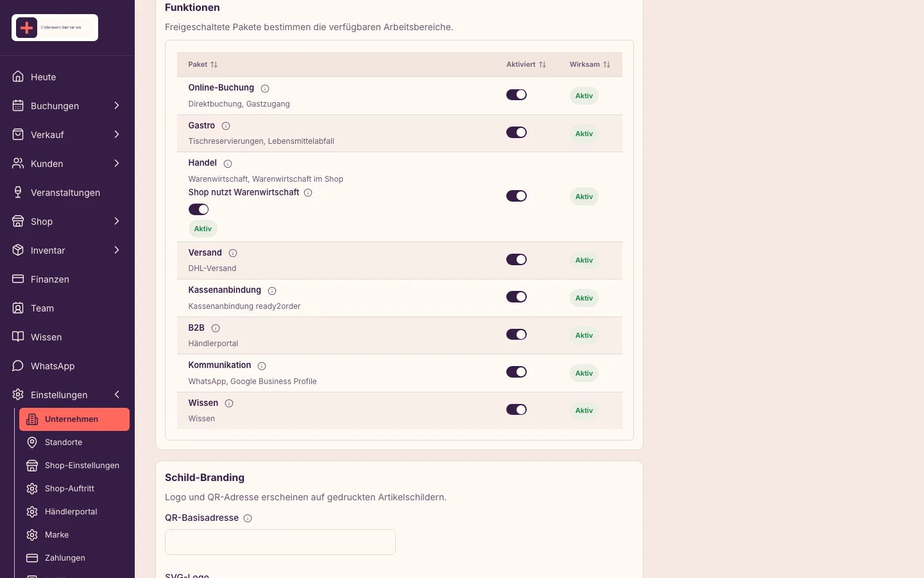Click the info icon next to Online-Buchung

(265, 89)
